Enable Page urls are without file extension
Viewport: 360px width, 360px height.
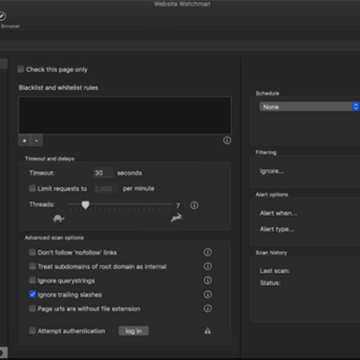coord(32,308)
